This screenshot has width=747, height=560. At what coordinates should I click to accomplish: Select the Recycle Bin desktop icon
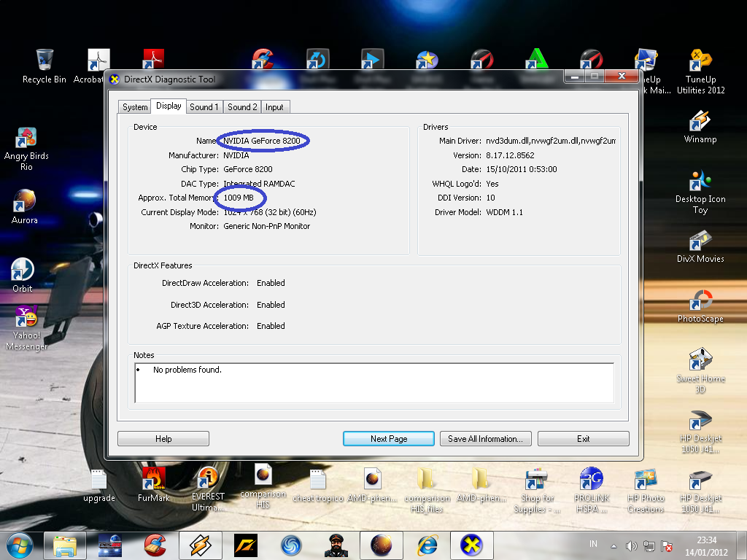(x=44, y=66)
